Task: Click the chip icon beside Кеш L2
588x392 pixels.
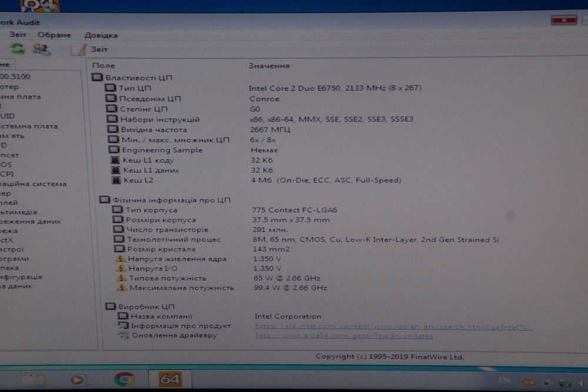Action: click(x=116, y=180)
